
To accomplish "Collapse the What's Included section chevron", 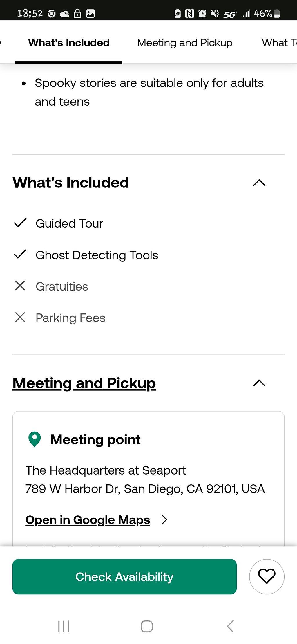I will [259, 183].
